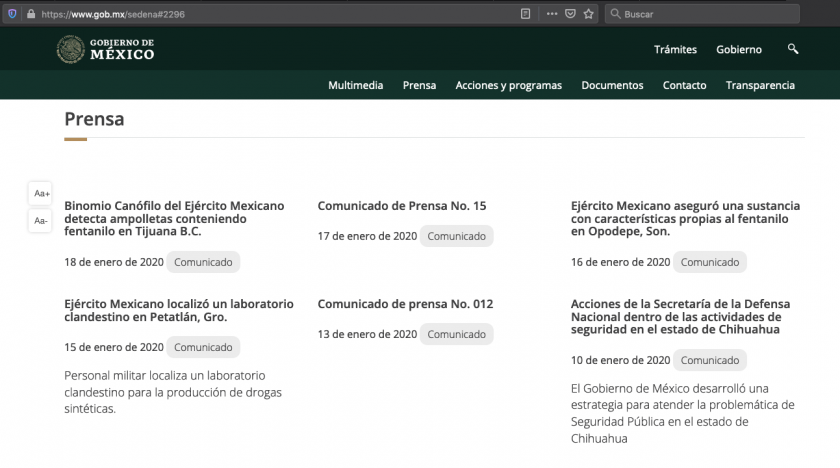Open Comunicado de Prensa No. 15
840x468 pixels.
[401, 206]
